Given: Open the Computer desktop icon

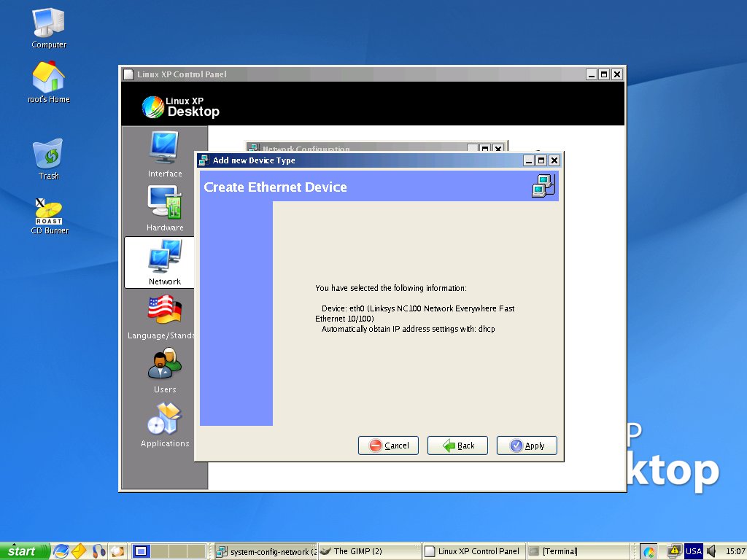Looking at the screenshot, I should [49, 28].
